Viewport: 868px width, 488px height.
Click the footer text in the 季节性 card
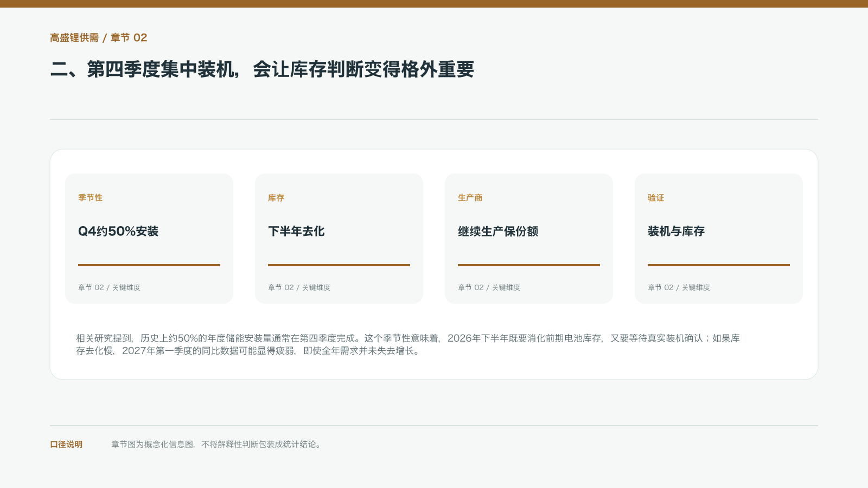coord(109,287)
